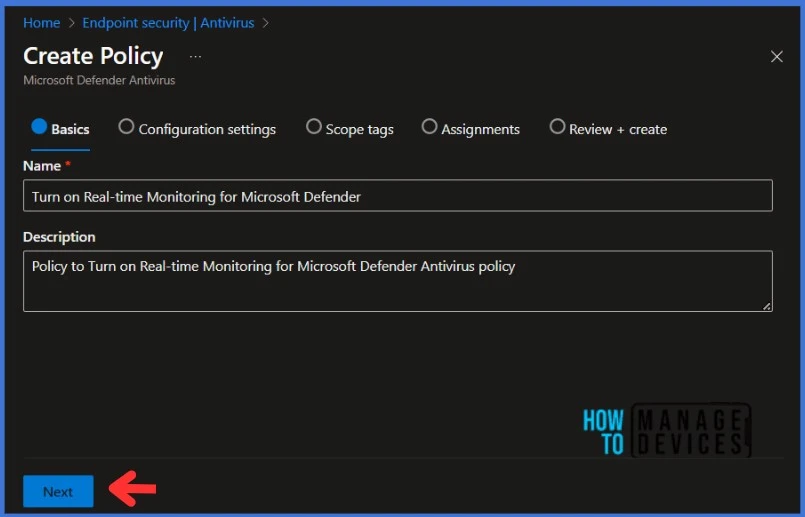Click the Microsoft Defender Antivirus subtitle
The height and width of the screenshot is (517, 805).
[x=99, y=80]
